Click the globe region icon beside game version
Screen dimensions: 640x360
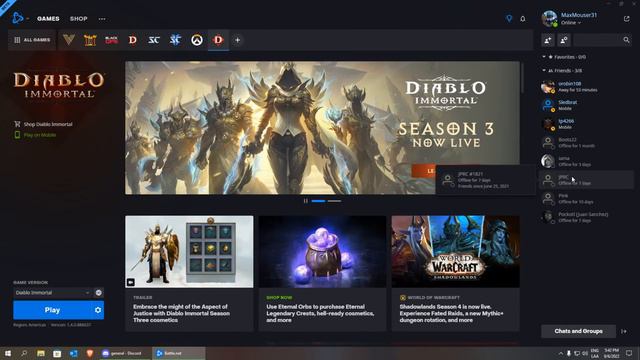coord(99,293)
